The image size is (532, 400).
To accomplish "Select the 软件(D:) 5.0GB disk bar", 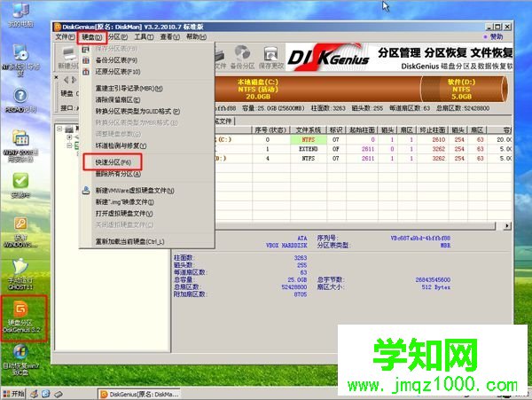I will coord(464,89).
